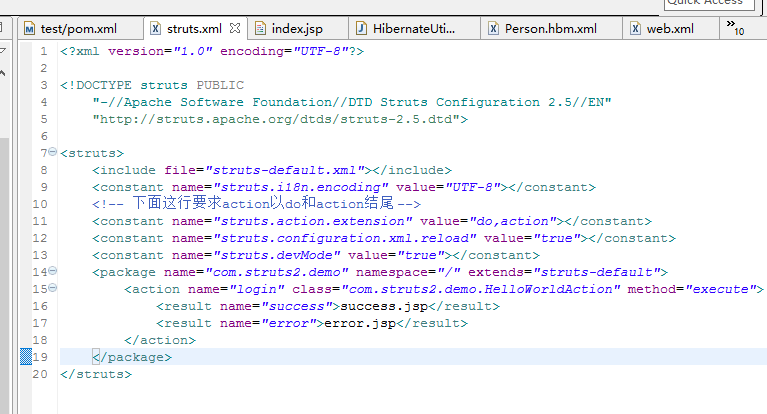The width and height of the screenshot is (767, 414).
Task: Click success.jsp result text
Action: (x=384, y=306)
